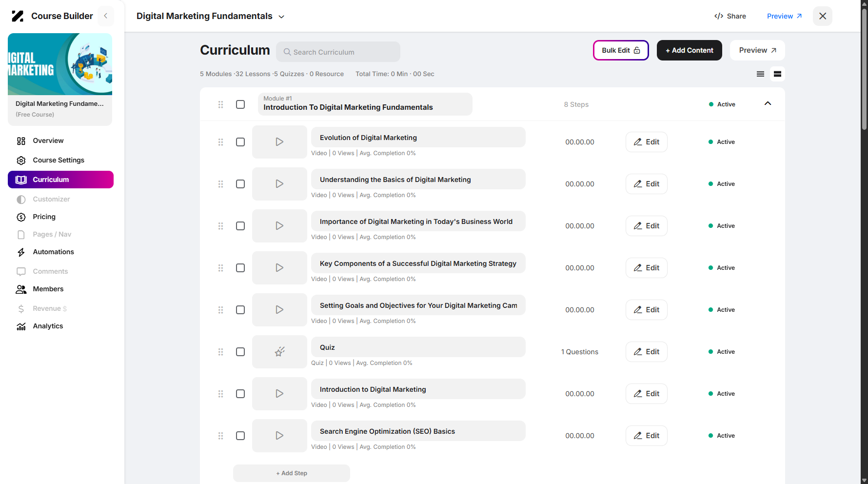Viewport: 868px width, 484px height.
Task: Tick the Module #1 checkbox
Action: (240, 104)
